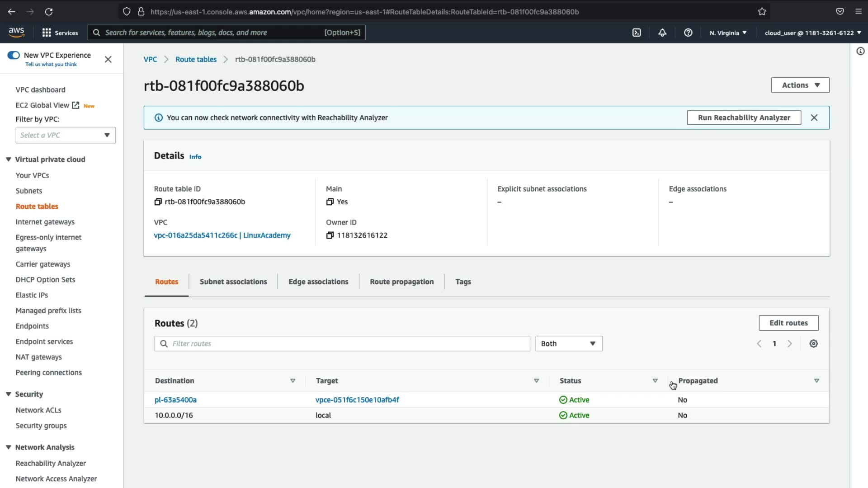Open the Both filter dropdown
This screenshot has width=868, height=488.
[x=568, y=344]
